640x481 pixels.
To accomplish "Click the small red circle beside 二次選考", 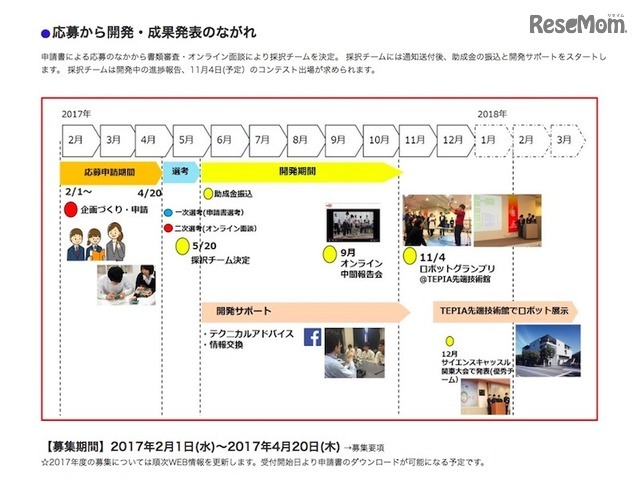I will [168, 228].
